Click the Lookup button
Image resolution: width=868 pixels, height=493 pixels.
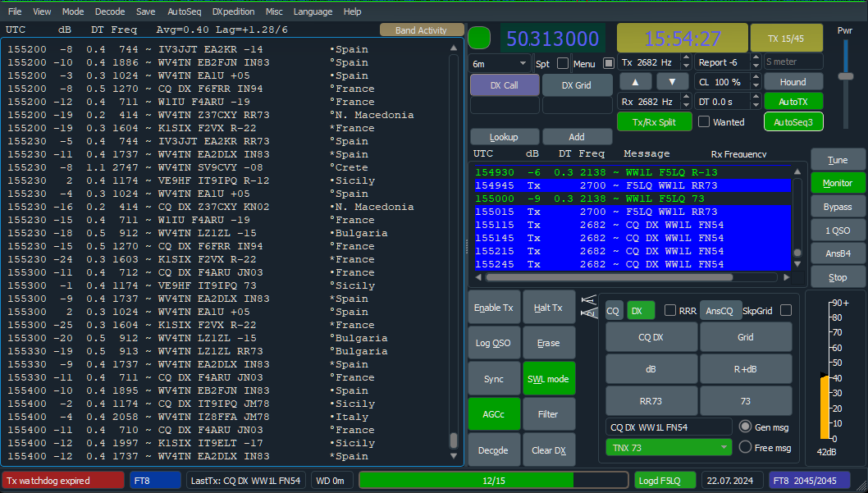click(504, 137)
